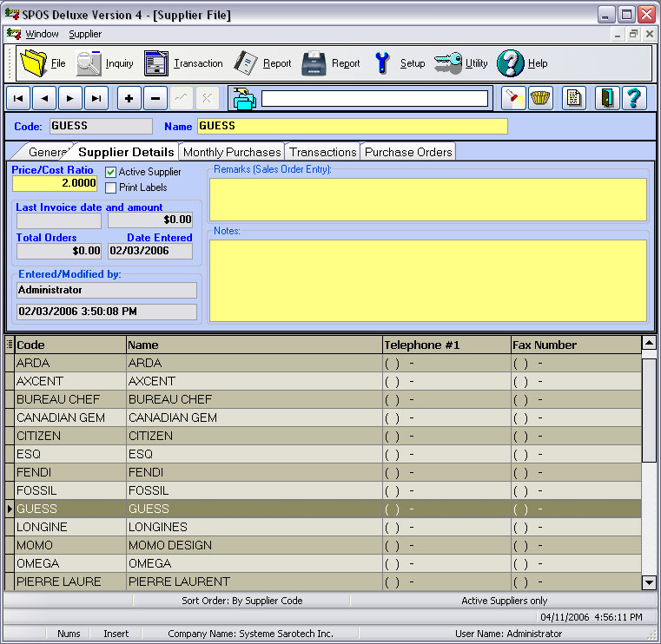Click the yellow notes document icon

pyautogui.click(x=574, y=99)
